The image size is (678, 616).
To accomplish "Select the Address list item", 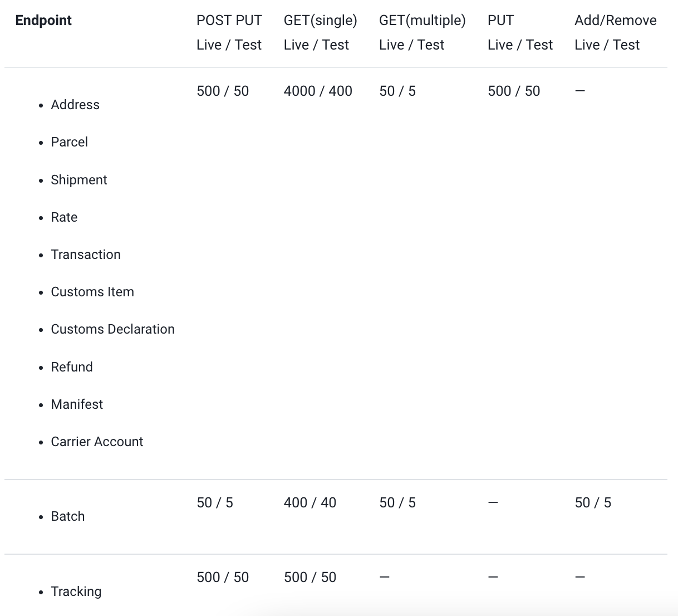I will 75,105.
